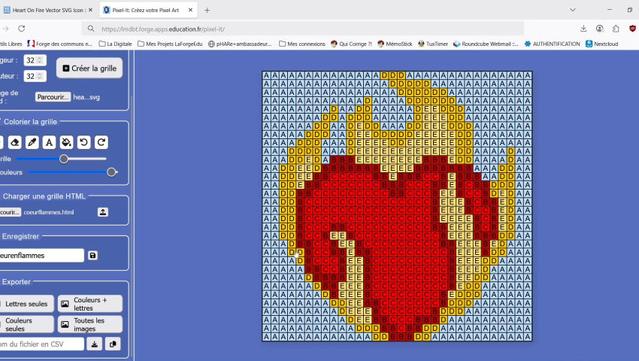The image size is (639, 361).
Task: Download the CSV file
Action: (x=95, y=344)
